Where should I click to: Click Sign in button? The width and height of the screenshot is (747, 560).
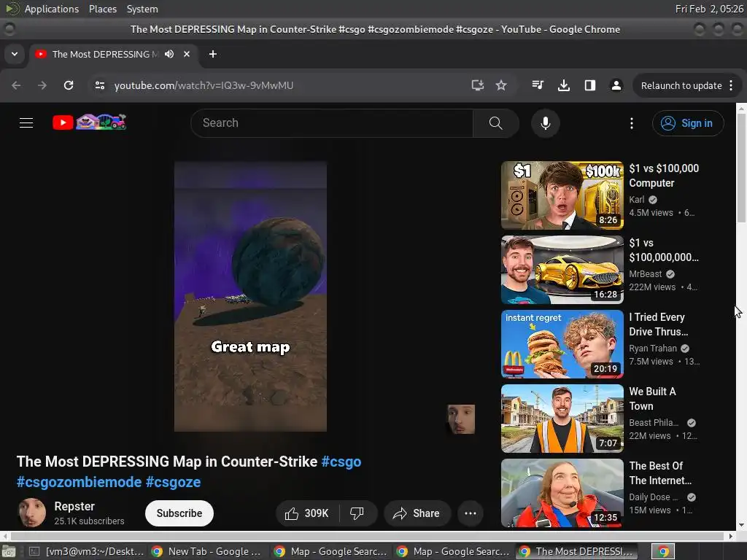pos(688,123)
